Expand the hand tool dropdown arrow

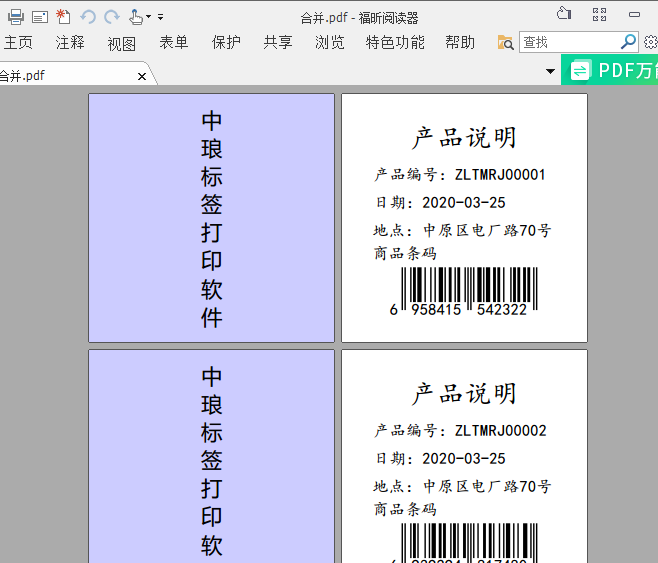click(149, 17)
